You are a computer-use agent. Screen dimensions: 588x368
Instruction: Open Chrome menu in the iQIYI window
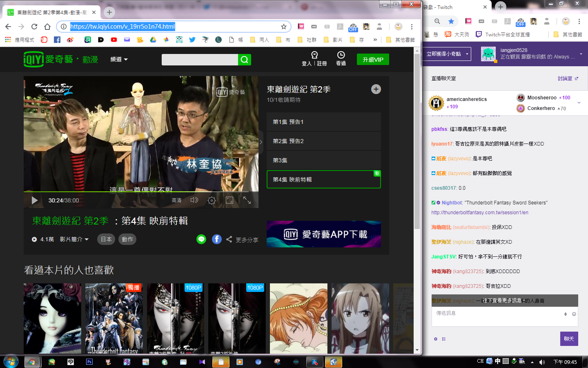click(412, 27)
